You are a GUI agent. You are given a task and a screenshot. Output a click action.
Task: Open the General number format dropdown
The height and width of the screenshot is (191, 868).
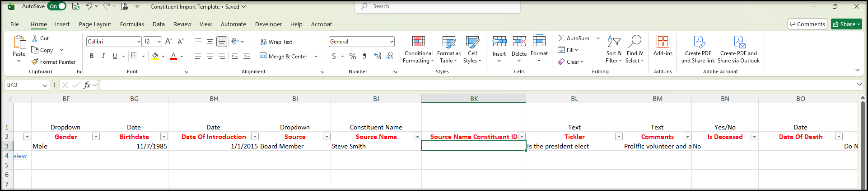tap(392, 42)
